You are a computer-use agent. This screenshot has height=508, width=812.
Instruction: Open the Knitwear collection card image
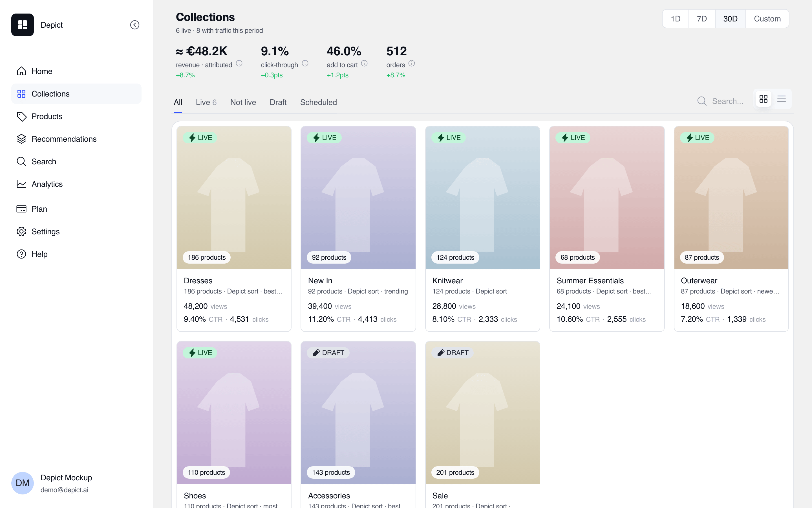(482, 198)
